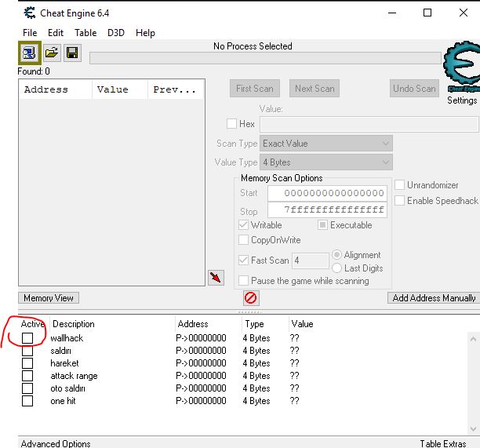Click the found list Address column header
Image resolution: width=480 pixels, height=448 pixels.
[x=56, y=89]
